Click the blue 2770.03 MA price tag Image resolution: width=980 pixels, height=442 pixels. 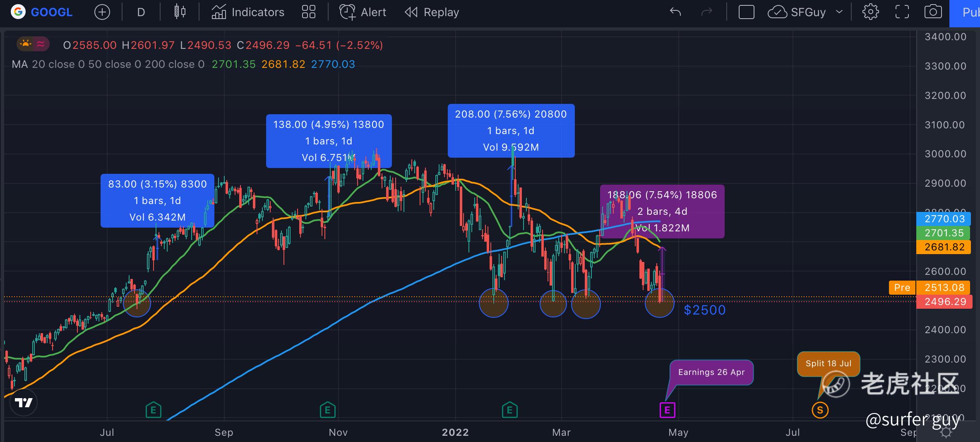(944, 219)
